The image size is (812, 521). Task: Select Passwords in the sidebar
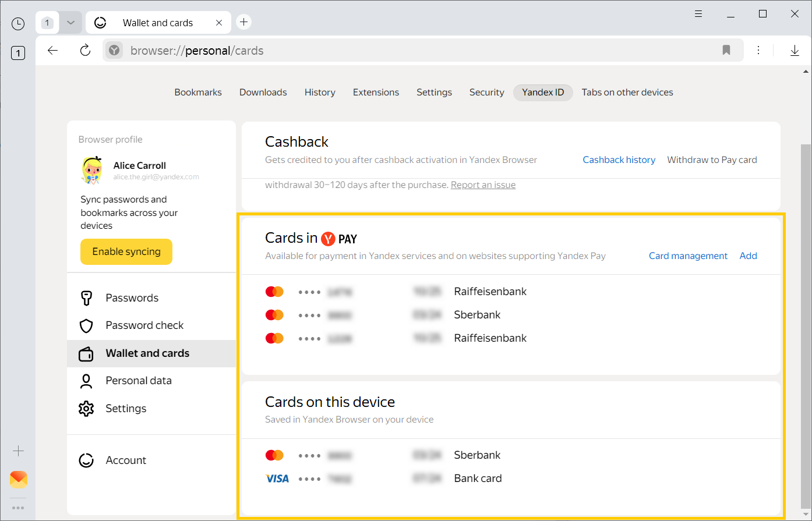pos(132,298)
